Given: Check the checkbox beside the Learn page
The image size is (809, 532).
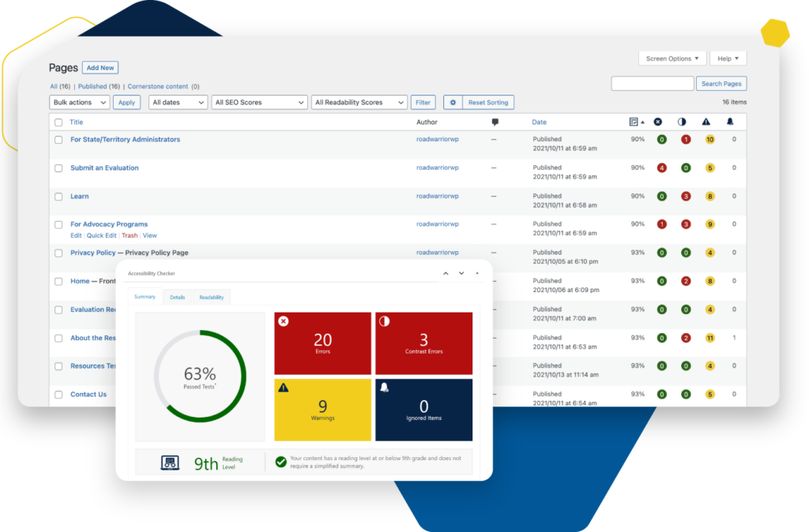Looking at the screenshot, I should pyautogui.click(x=58, y=196).
